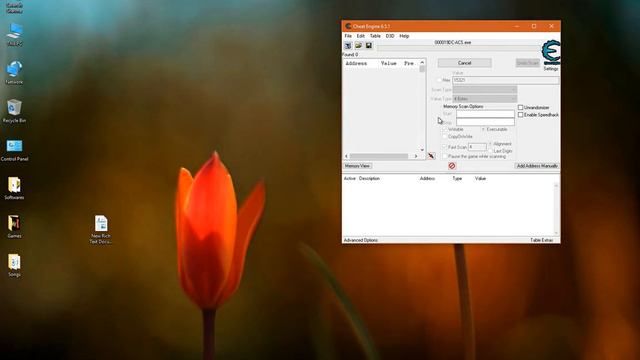Click the results list scroll-right arrow
Image resolution: width=640 pixels, height=360 pixels.
coord(416,156)
